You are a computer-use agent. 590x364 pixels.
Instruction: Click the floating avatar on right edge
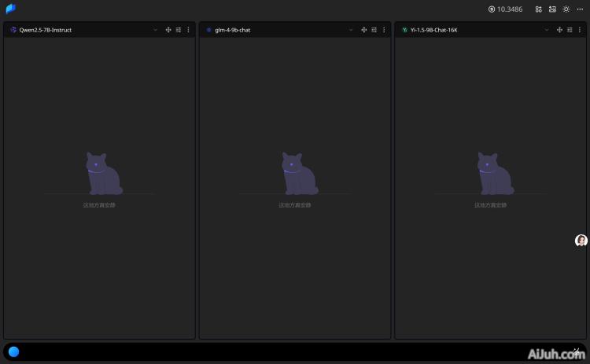[581, 241]
